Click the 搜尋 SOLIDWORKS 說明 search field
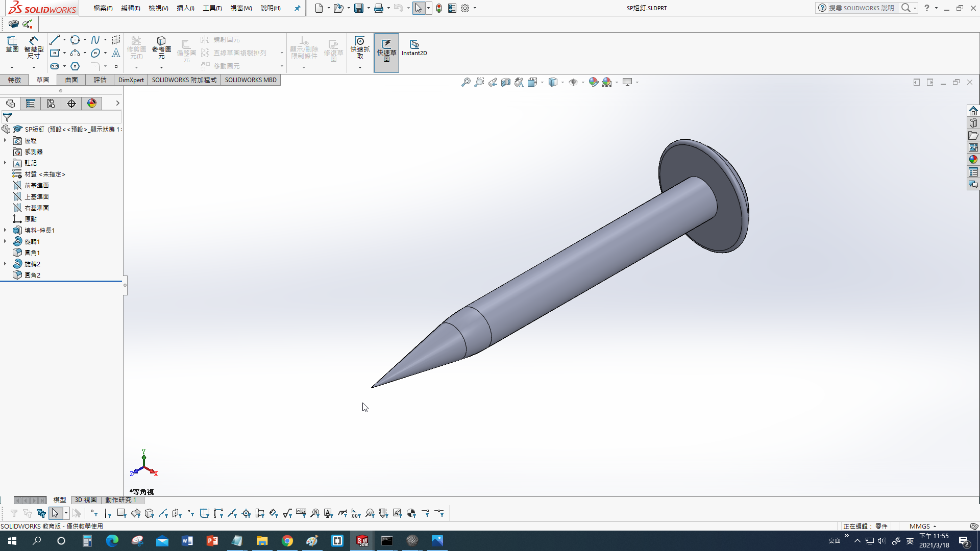The width and height of the screenshot is (980, 551). pos(861,8)
